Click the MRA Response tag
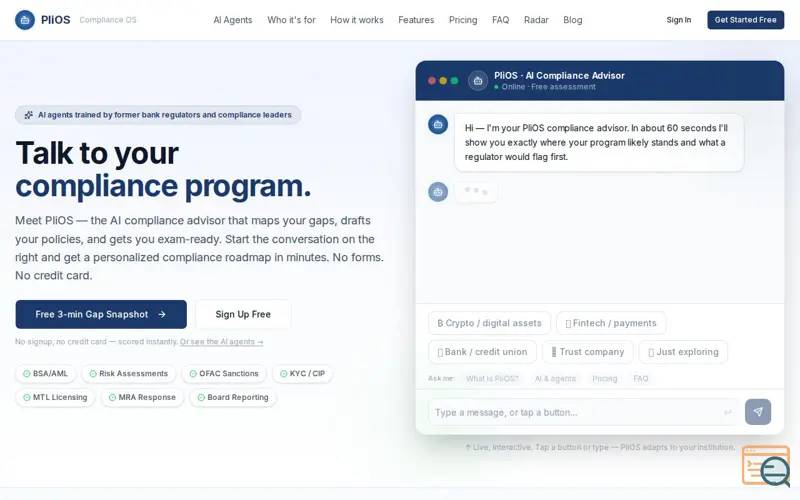Image resolution: width=800 pixels, height=500 pixels. coord(142,397)
